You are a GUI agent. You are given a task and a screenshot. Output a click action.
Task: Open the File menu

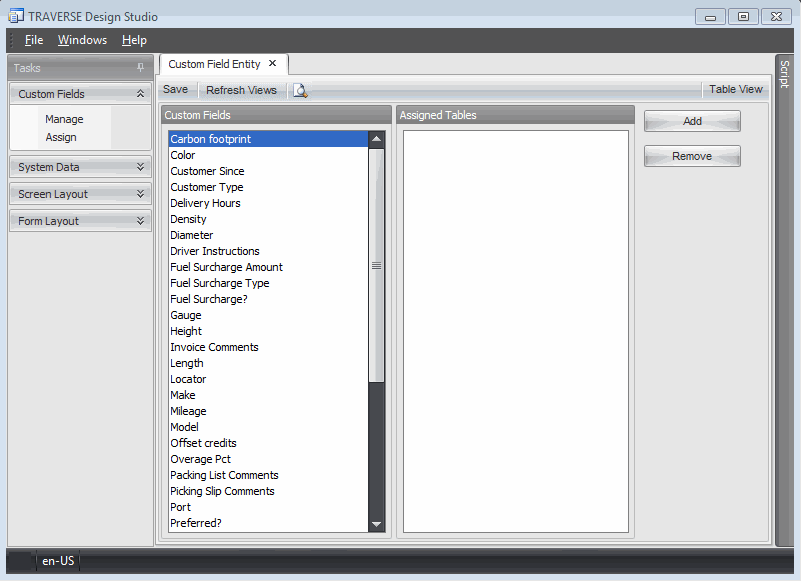point(34,40)
